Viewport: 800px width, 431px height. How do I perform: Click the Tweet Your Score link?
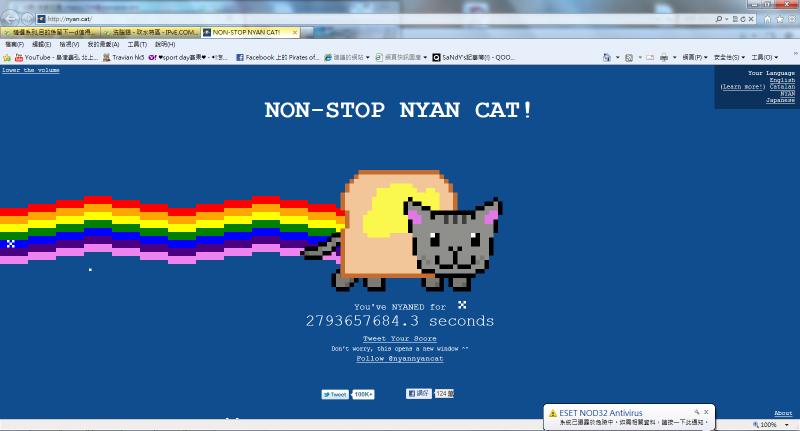click(x=399, y=339)
